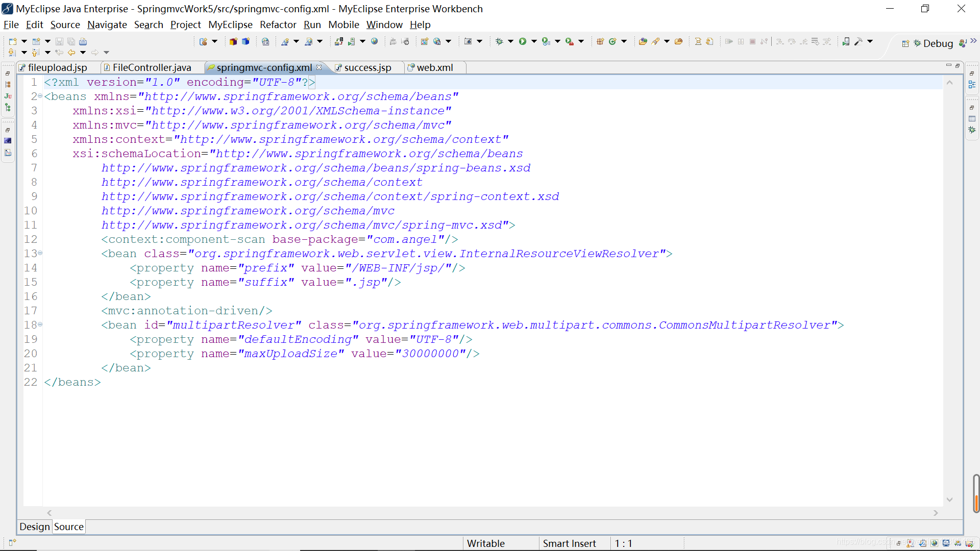The height and width of the screenshot is (551, 980).
Task: Switch to the Source editor tab
Action: click(x=69, y=527)
